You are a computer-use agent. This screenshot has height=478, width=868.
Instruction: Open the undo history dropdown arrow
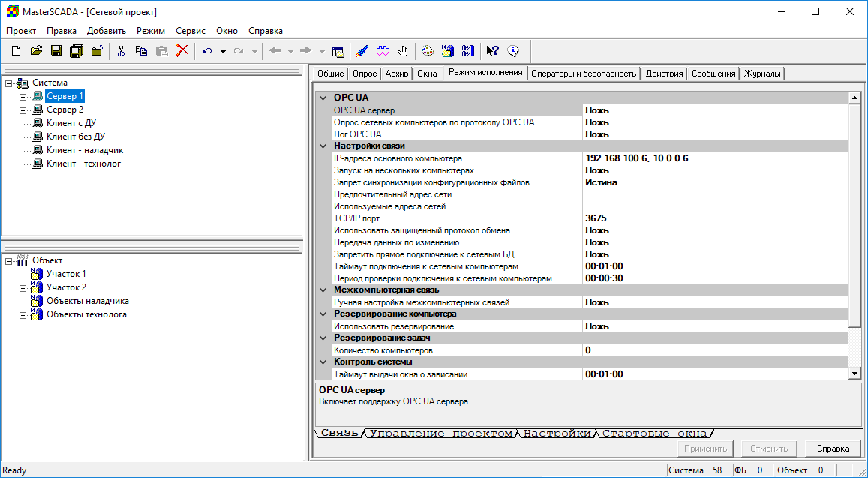tap(223, 52)
